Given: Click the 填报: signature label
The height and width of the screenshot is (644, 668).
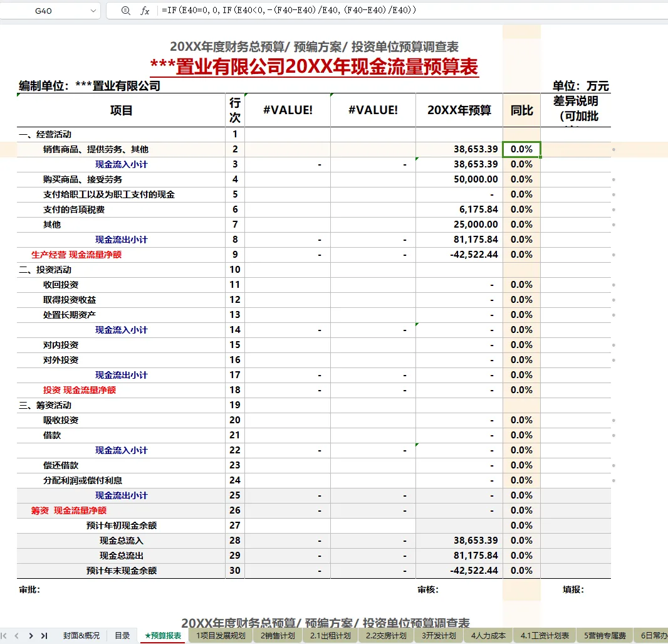Looking at the screenshot, I should [573, 589].
